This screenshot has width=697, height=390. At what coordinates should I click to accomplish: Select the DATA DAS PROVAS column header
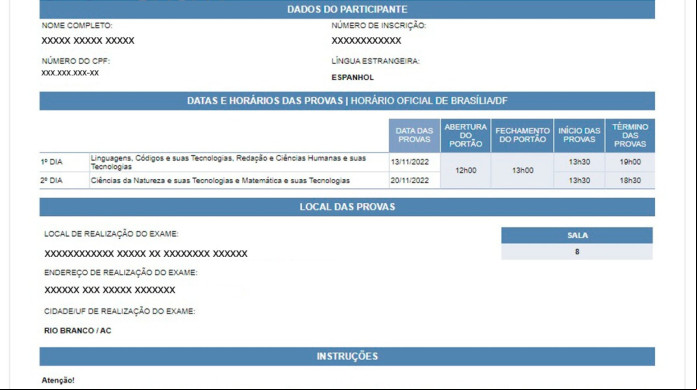point(414,135)
